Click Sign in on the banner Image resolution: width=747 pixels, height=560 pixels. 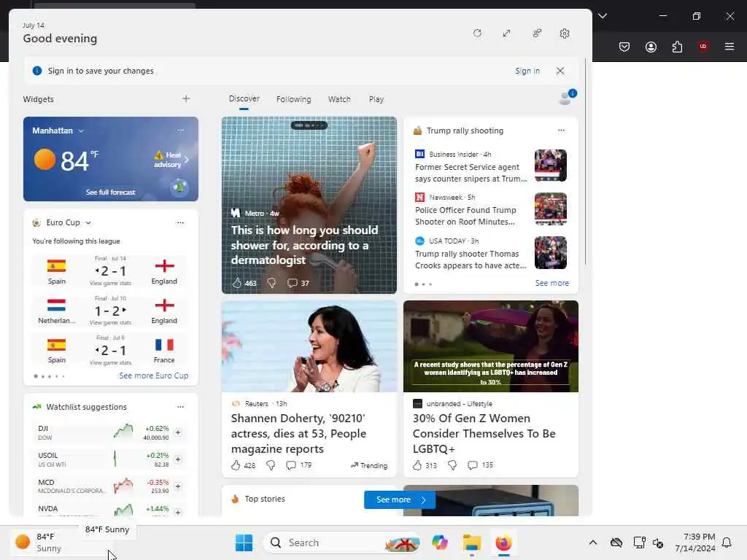(527, 71)
